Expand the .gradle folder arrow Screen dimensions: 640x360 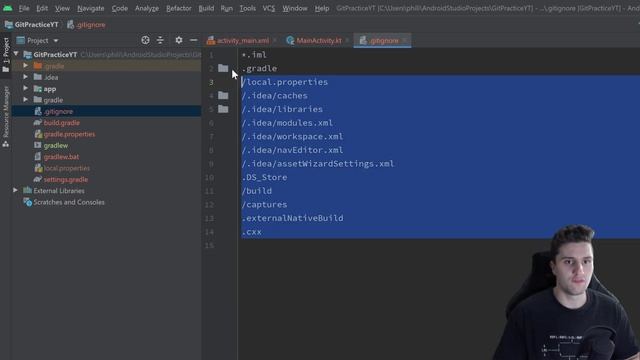[26, 65]
